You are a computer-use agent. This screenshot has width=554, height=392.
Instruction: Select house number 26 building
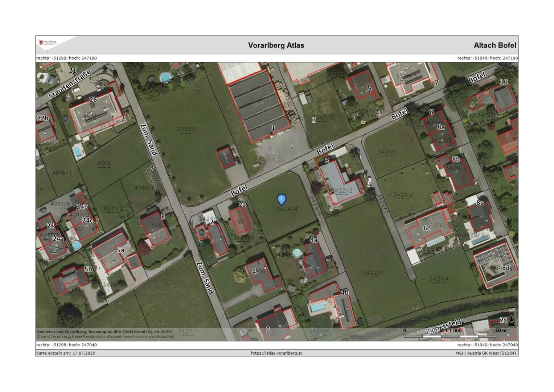[93, 99]
